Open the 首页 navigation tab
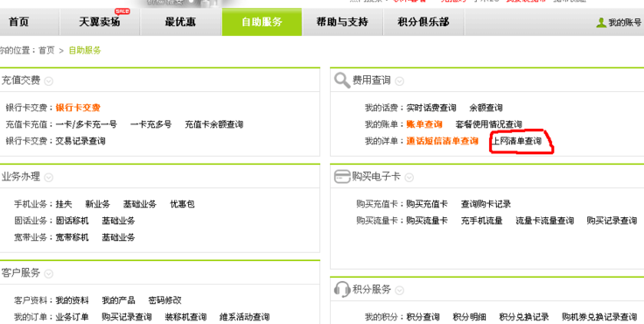 tap(19, 22)
